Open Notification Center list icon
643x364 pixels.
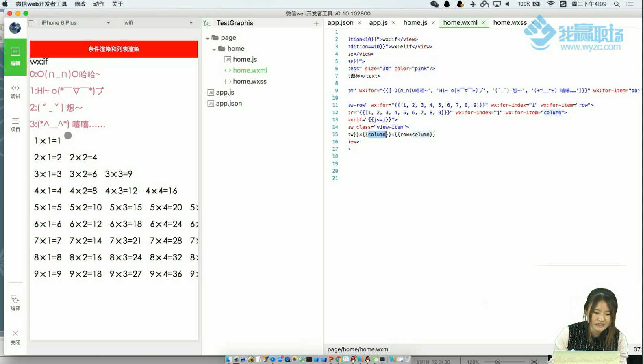[630, 4]
